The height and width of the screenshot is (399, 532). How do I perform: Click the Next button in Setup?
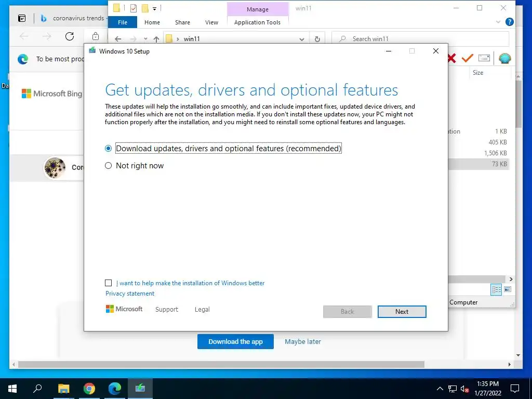click(402, 312)
